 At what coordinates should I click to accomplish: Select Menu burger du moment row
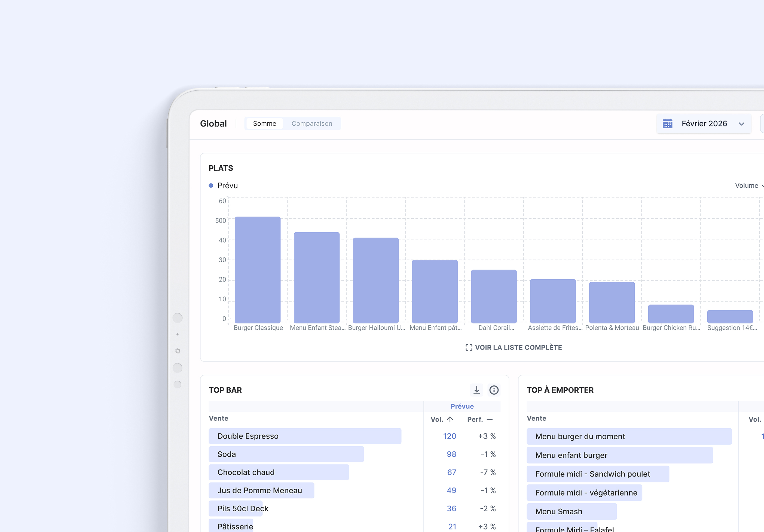(629, 436)
